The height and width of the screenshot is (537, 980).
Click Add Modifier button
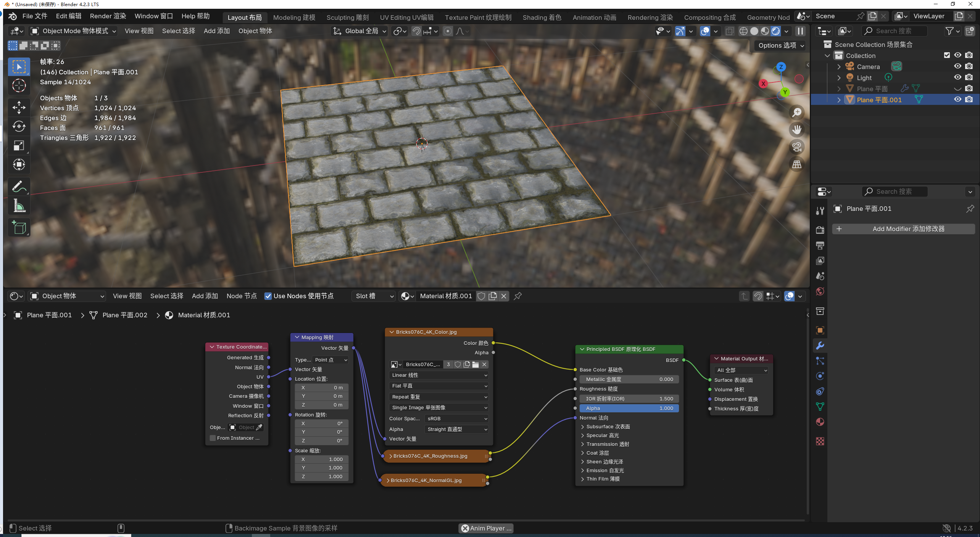(904, 229)
